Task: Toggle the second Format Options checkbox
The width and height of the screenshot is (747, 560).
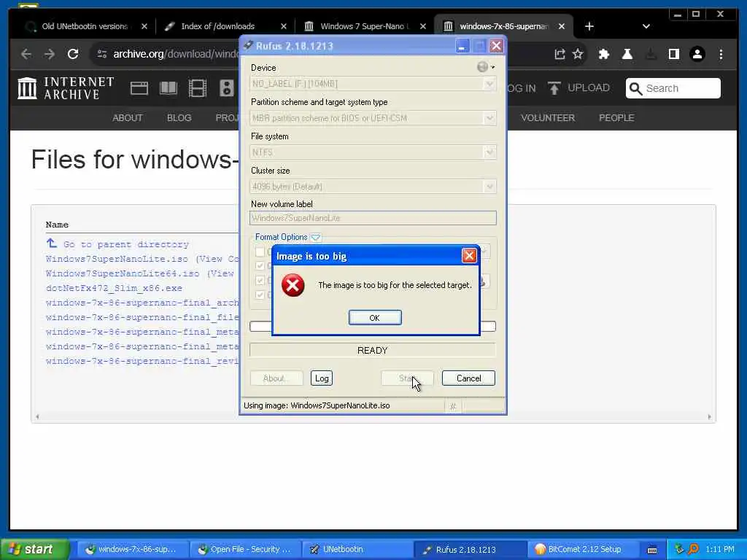Action: [260, 265]
